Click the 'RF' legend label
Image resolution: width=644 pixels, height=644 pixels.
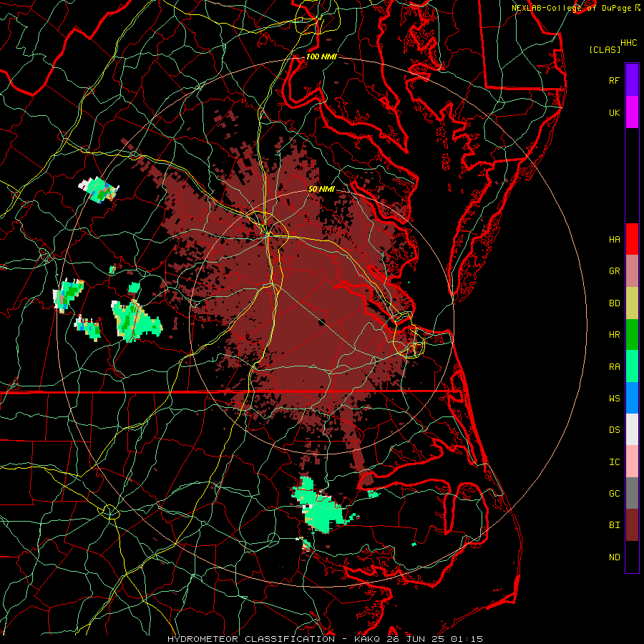(615, 80)
